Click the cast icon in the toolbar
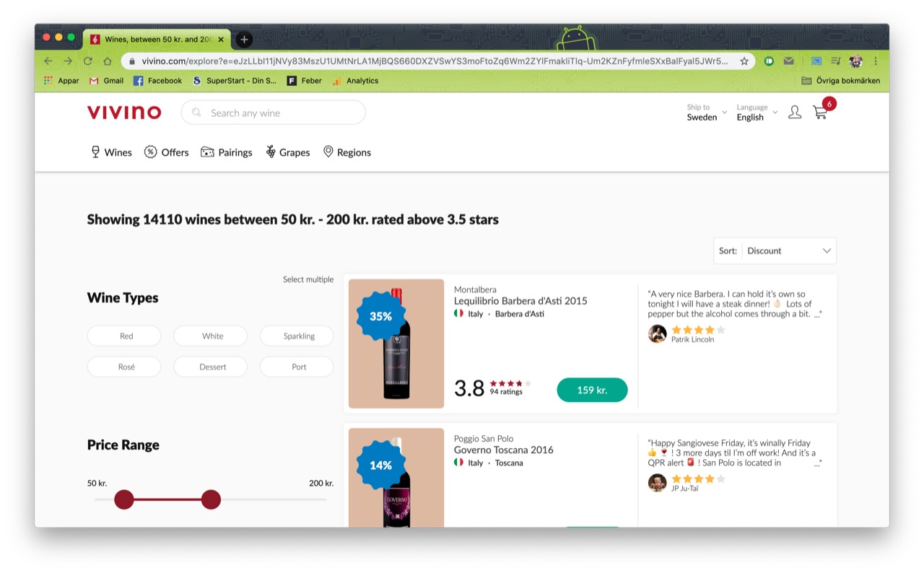Viewport: 924px width, 573px height. 816,61
